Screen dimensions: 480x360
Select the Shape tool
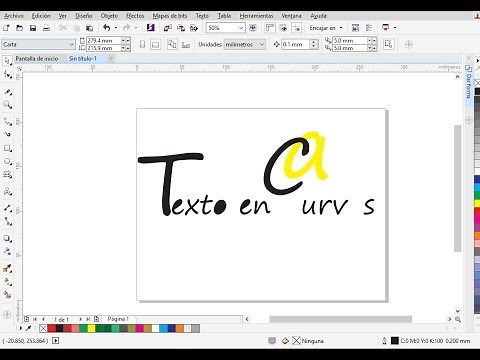click(7, 75)
